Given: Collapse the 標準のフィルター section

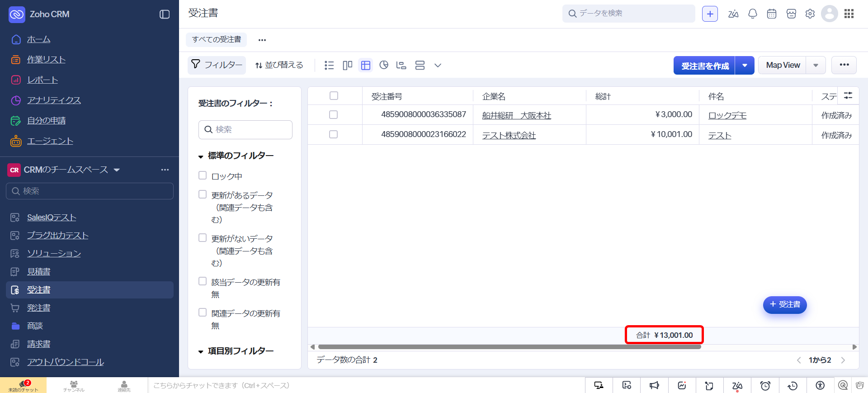Looking at the screenshot, I should (201, 156).
